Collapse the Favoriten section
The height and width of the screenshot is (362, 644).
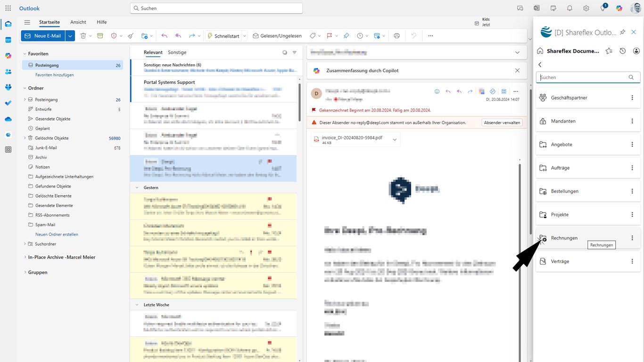(25, 54)
